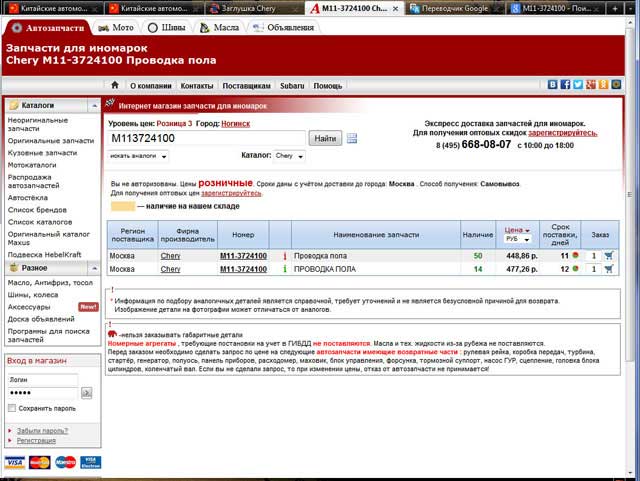Click the Розница 3 price level

(x=174, y=124)
